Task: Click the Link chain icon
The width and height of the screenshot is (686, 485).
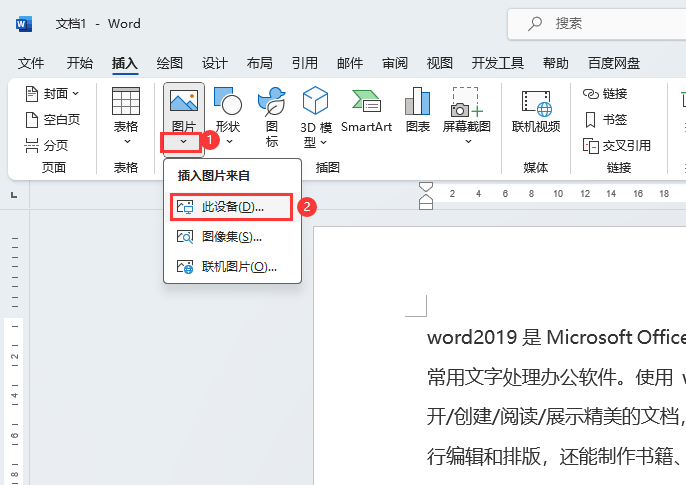Action: click(x=591, y=94)
